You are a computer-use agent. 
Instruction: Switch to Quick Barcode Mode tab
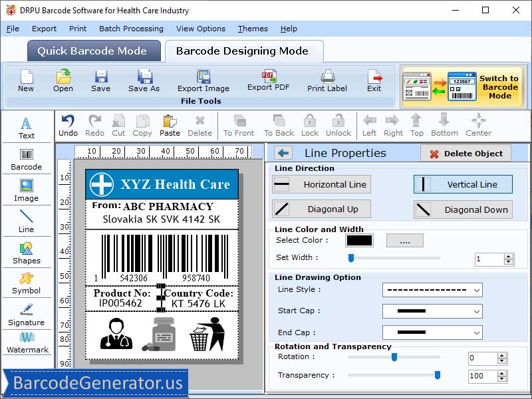click(93, 51)
